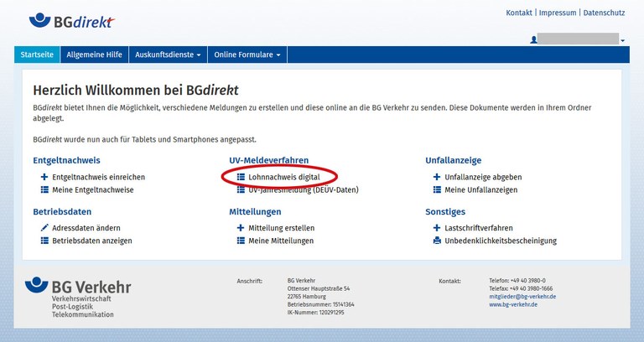Click the mitglieder@bg-verkehr.de email link
Image resolution: width=644 pixels, height=342 pixels.
pyautogui.click(x=522, y=297)
